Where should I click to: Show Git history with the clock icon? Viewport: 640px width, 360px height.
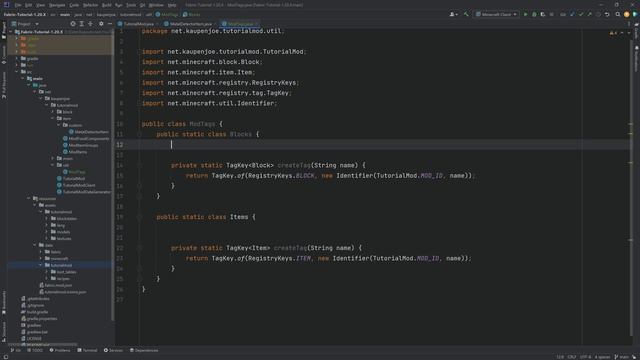pyautogui.click(x=598, y=14)
